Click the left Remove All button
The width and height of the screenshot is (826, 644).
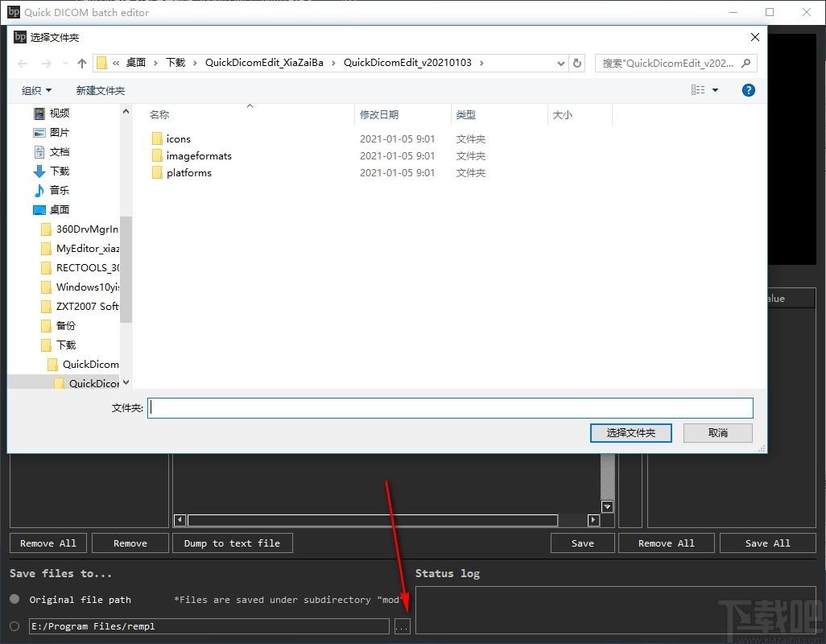click(x=48, y=543)
